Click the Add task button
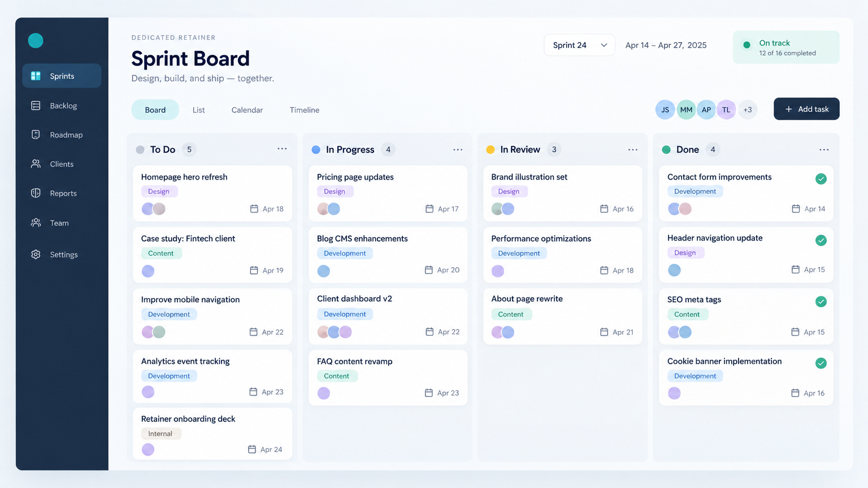Screen dimensions: 868x488 (x=806, y=109)
